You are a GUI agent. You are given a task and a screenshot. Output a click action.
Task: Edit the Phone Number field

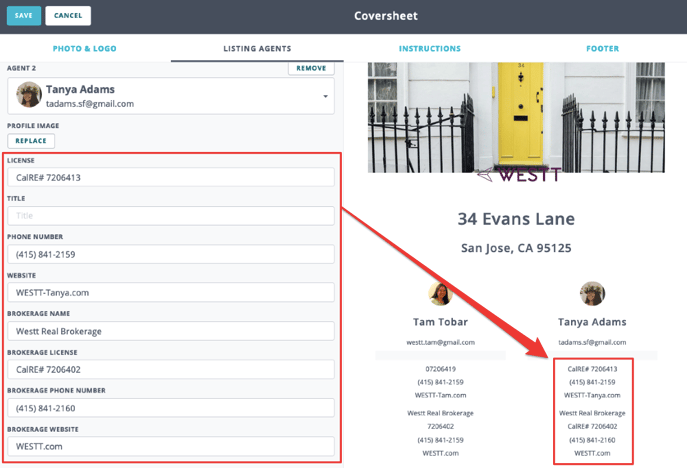point(170,254)
